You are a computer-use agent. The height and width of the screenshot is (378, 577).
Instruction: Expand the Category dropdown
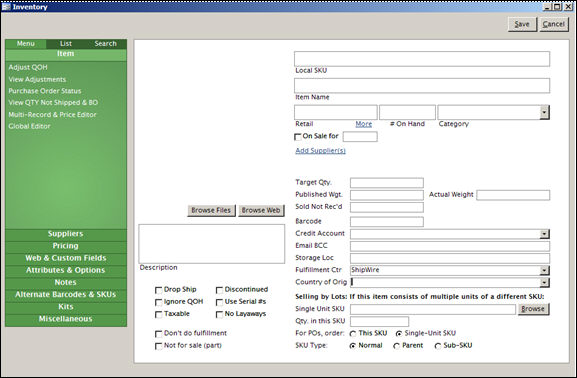point(544,112)
